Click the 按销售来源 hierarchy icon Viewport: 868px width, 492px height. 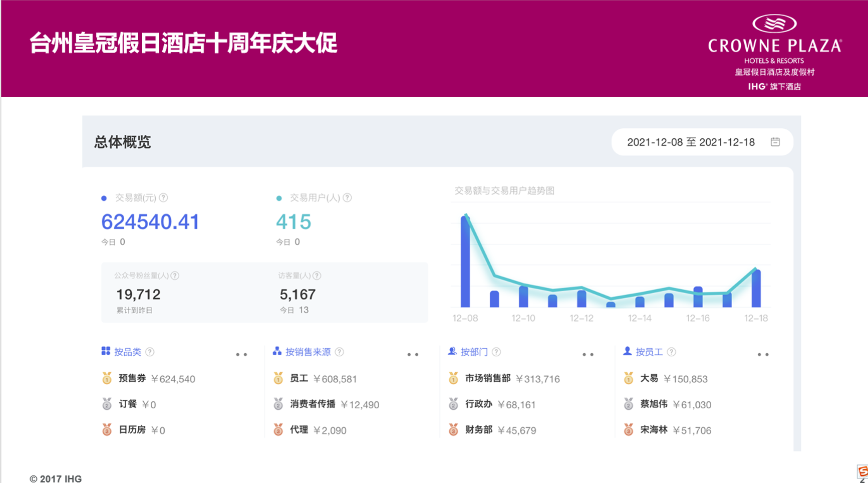277,351
